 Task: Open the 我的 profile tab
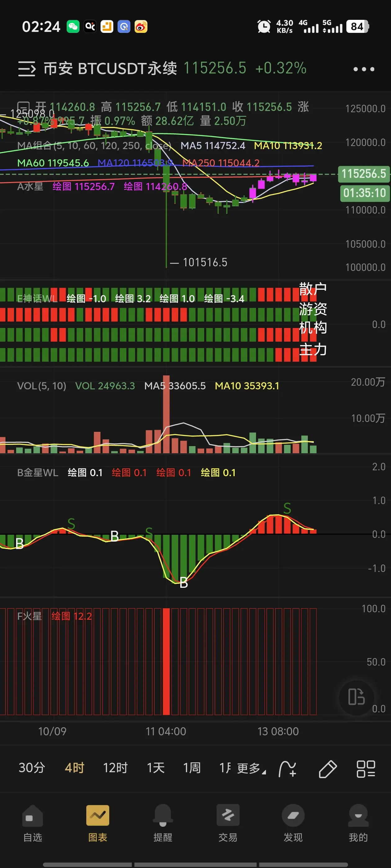click(x=358, y=823)
